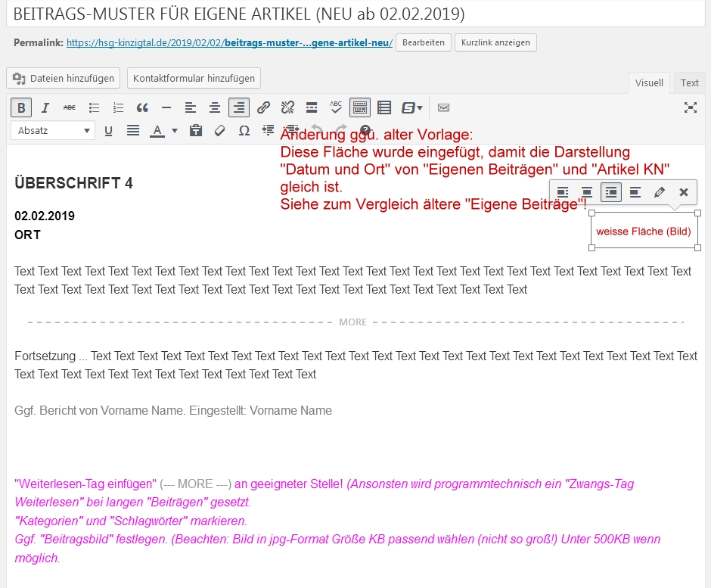Edit the selected image with pencil icon
This screenshot has width=711, height=588.
point(659,192)
